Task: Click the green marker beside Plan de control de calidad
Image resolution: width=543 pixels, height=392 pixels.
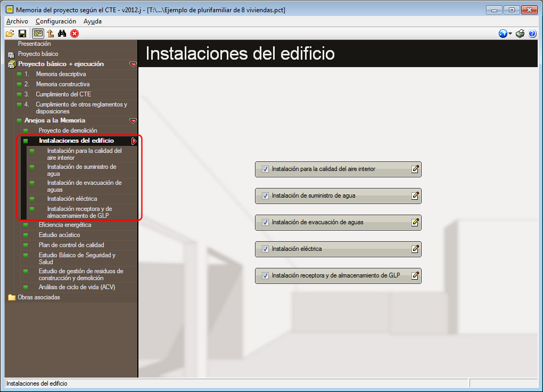Action: [26, 245]
